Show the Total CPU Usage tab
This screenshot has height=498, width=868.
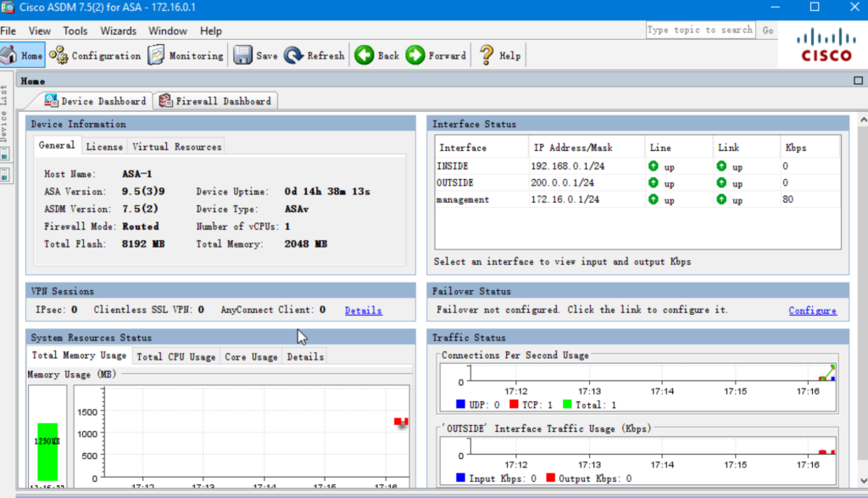click(x=176, y=357)
